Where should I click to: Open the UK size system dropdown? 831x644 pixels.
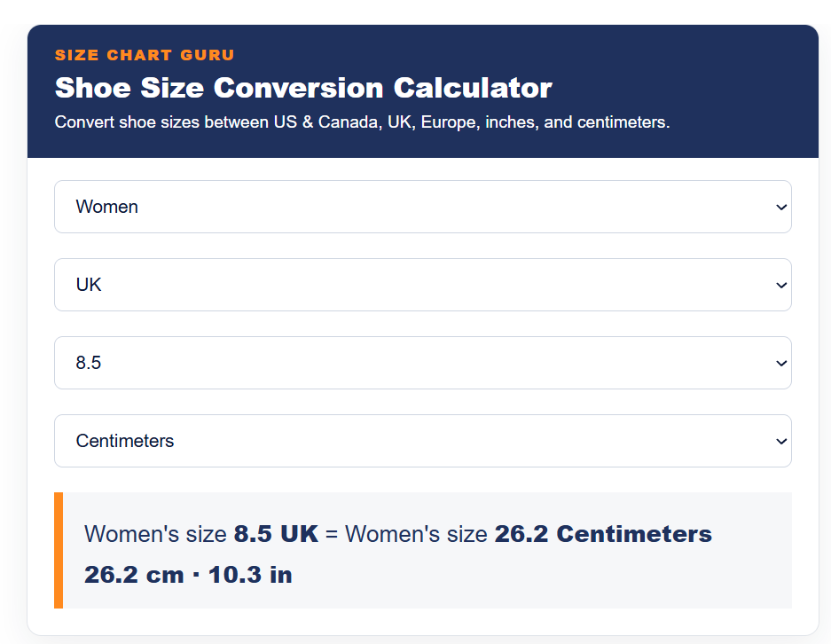pyautogui.click(x=422, y=285)
